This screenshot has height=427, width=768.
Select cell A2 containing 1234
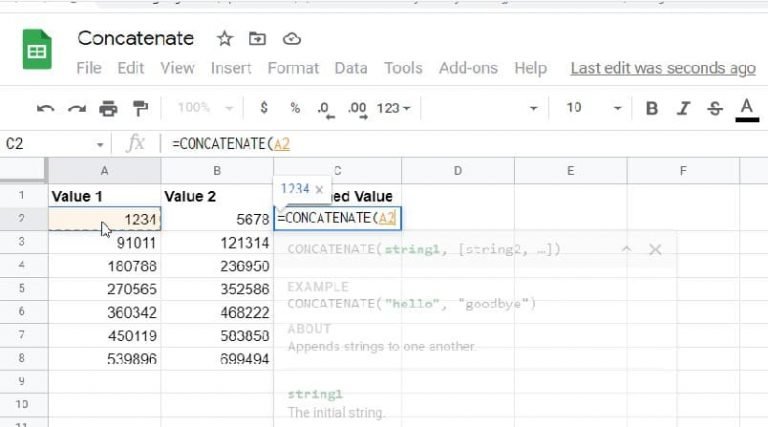[x=104, y=219]
